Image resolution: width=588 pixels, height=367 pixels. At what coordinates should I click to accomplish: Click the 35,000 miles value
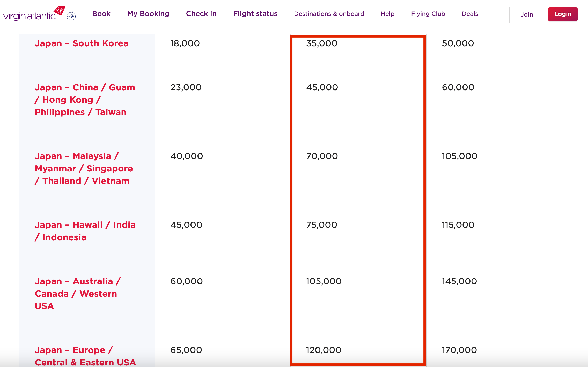click(x=322, y=43)
